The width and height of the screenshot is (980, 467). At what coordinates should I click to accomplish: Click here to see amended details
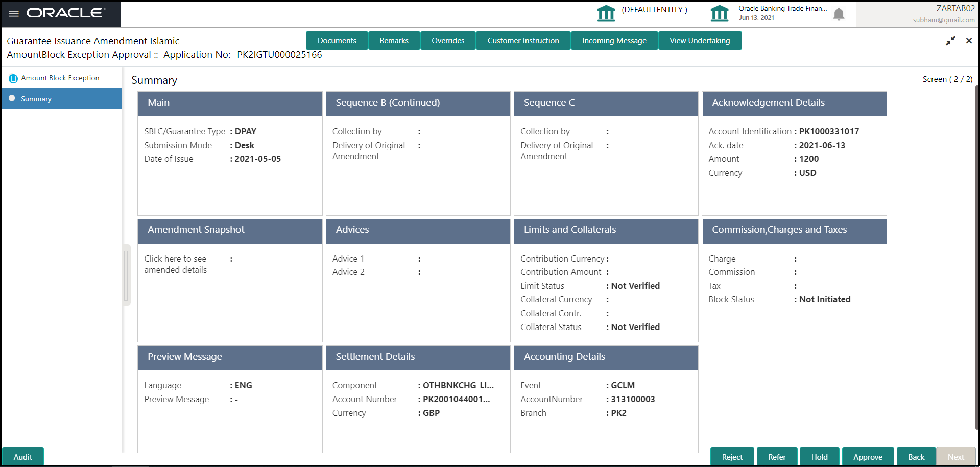tap(175, 264)
